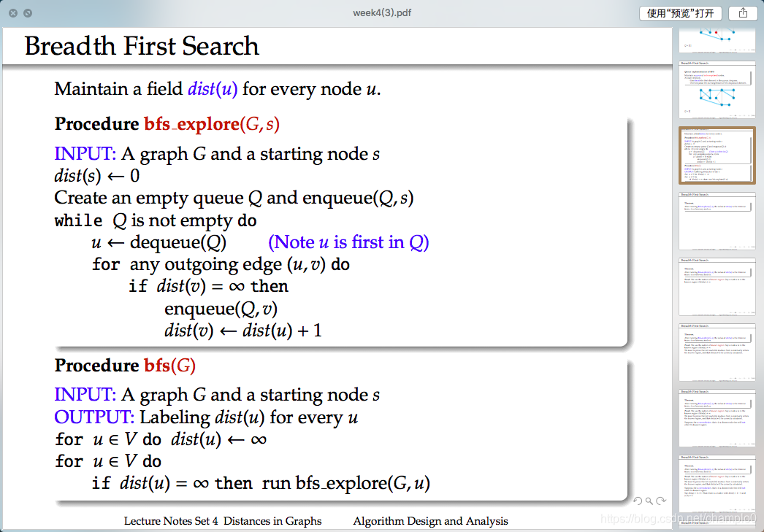The width and height of the screenshot is (764, 532).
Task: Close the Quick Look preview window
Action: coord(14,13)
